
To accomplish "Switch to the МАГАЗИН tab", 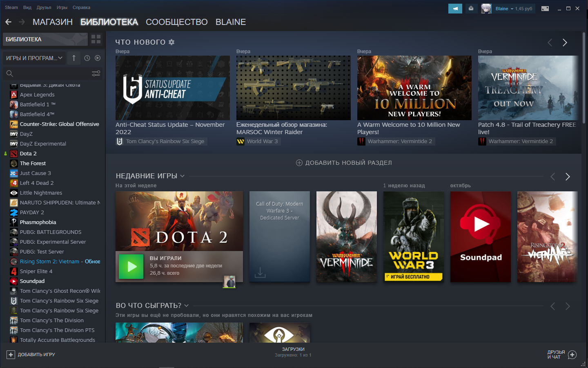I will click(53, 22).
